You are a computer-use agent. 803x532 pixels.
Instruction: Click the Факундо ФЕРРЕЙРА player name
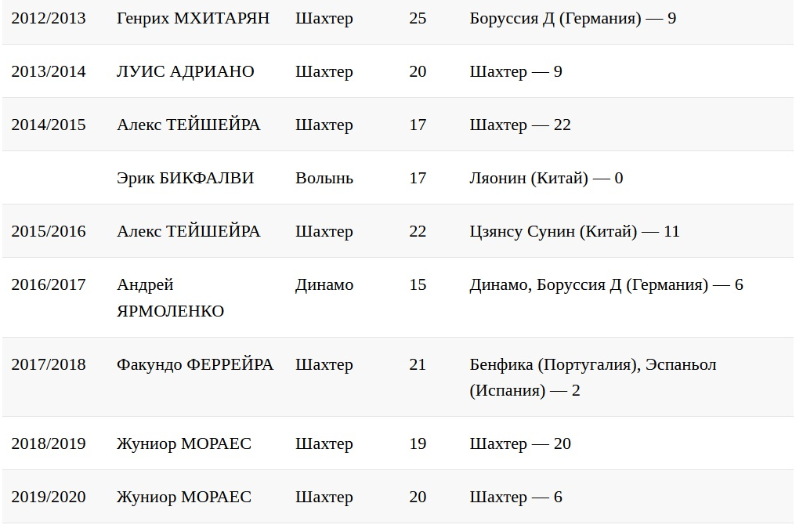point(195,364)
